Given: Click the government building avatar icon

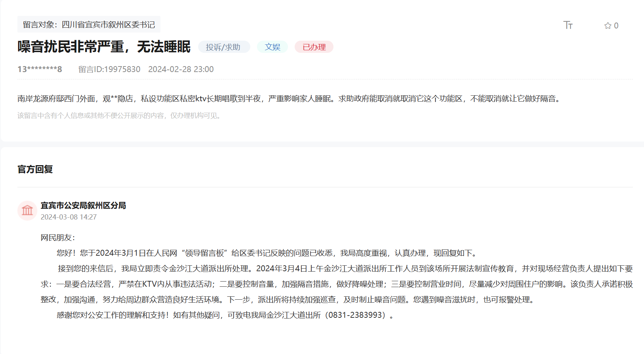Looking at the screenshot, I should [x=27, y=210].
